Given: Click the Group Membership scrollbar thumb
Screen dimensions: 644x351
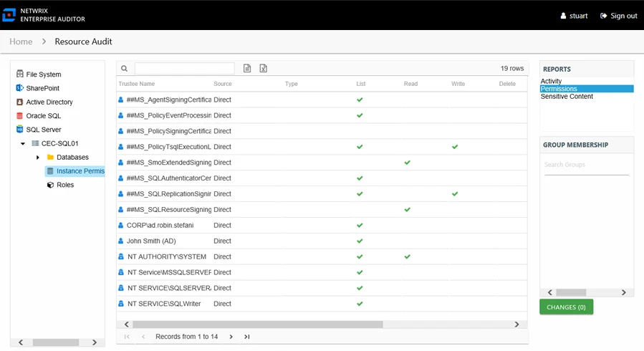Looking at the screenshot, I should coord(571,292).
